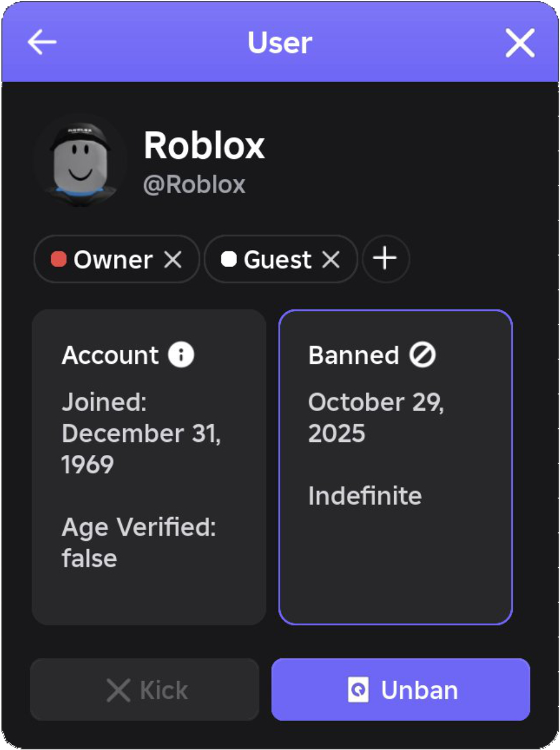Click the User header title
This screenshot has width=560, height=750.
tap(280, 43)
